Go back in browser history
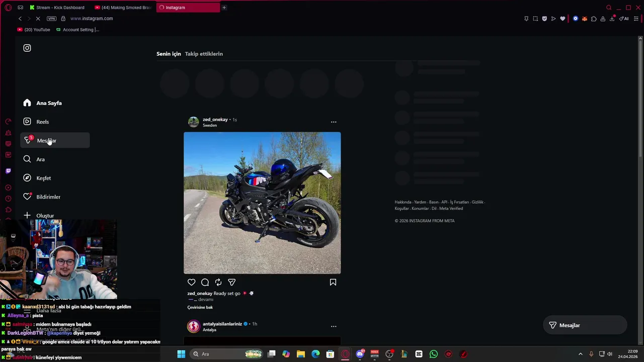Screen dimensions: 644x362 [x=20, y=19]
